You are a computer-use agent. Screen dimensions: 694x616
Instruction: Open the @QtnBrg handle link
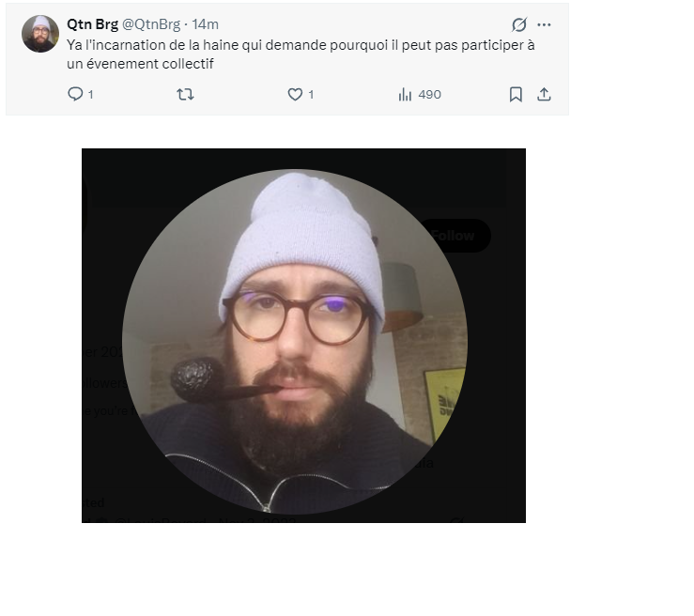[x=151, y=24]
